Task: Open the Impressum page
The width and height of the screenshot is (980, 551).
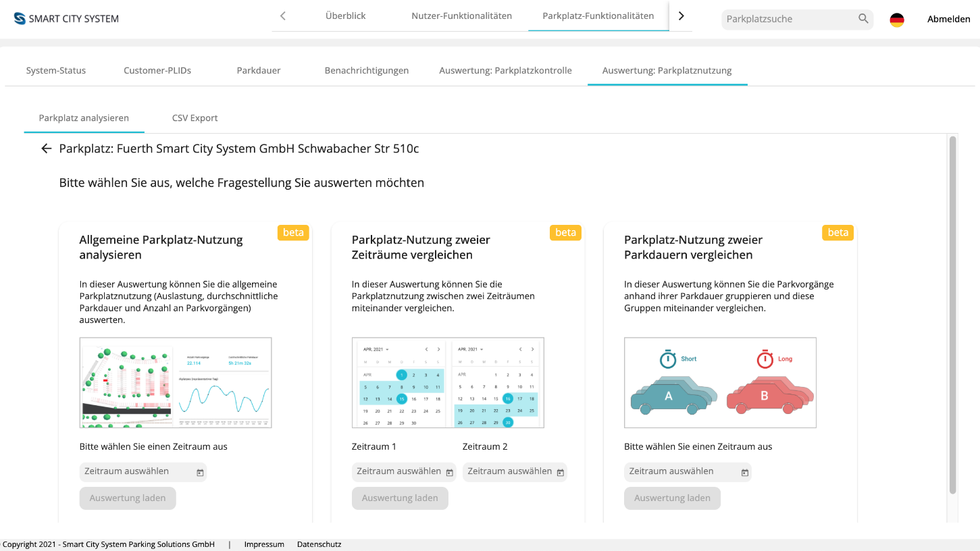Action: point(264,544)
